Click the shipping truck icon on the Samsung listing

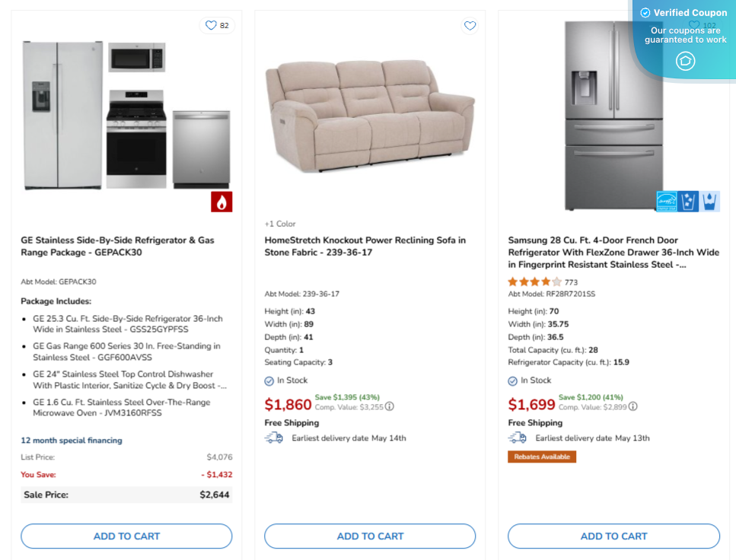(x=518, y=437)
